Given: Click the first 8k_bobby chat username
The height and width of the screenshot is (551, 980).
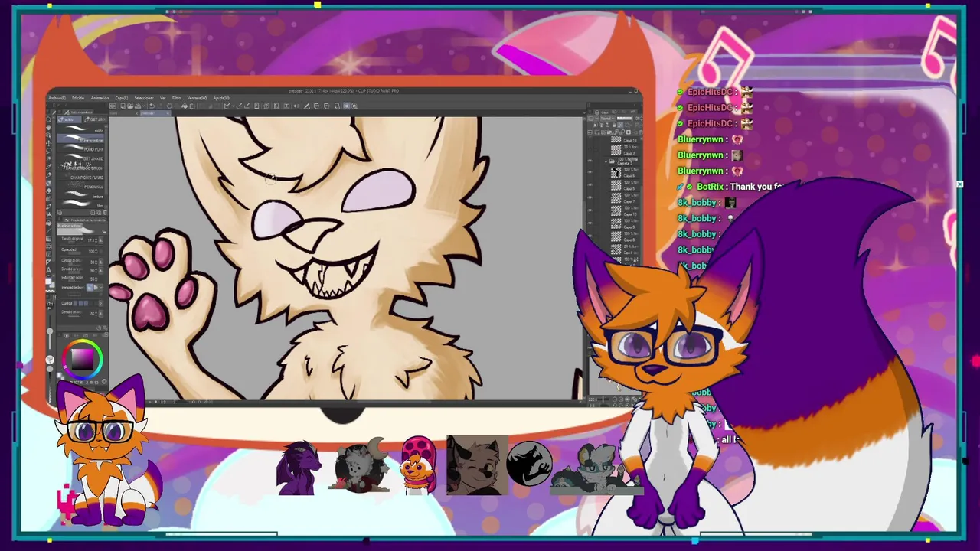Looking at the screenshot, I should [x=697, y=203].
